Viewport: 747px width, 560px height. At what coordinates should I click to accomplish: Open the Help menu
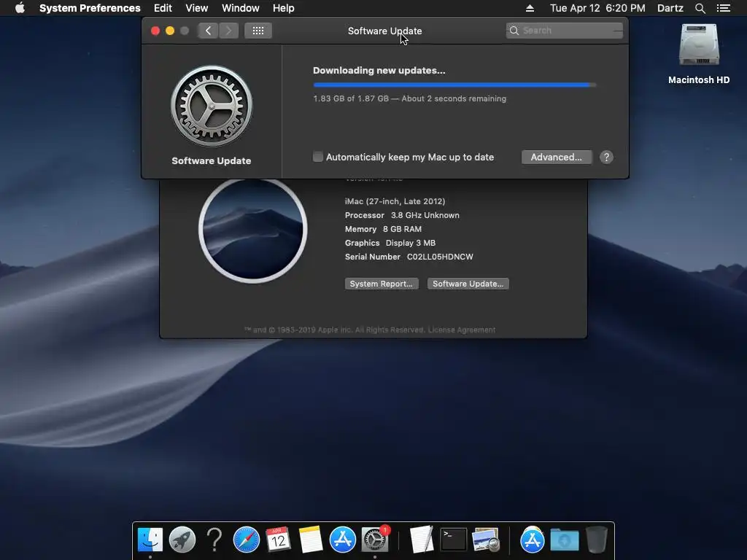pos(283,8)
